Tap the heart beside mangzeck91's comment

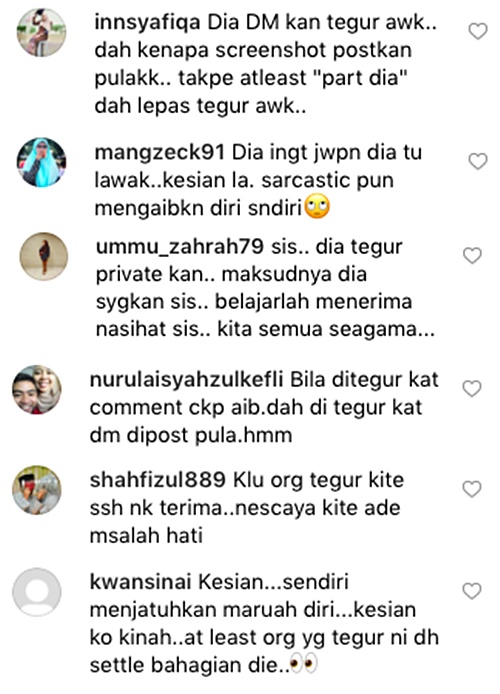click(x=478, y=162)
